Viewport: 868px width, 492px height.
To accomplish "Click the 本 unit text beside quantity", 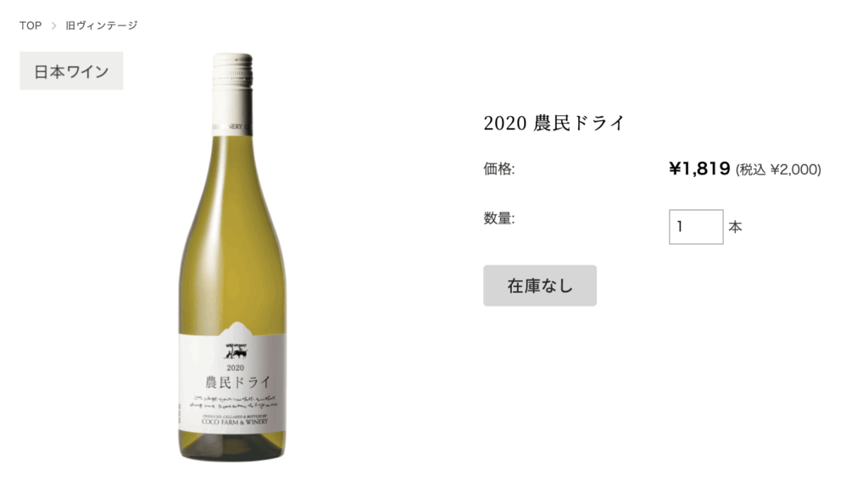I will pyautogui.click(x=735, y=227).
